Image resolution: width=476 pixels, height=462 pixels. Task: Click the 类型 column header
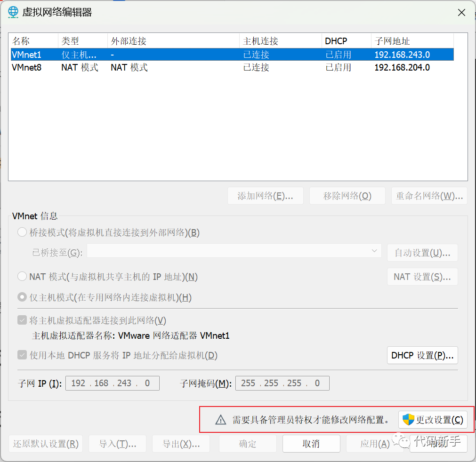pyautogui.click(x=82, y=41)
